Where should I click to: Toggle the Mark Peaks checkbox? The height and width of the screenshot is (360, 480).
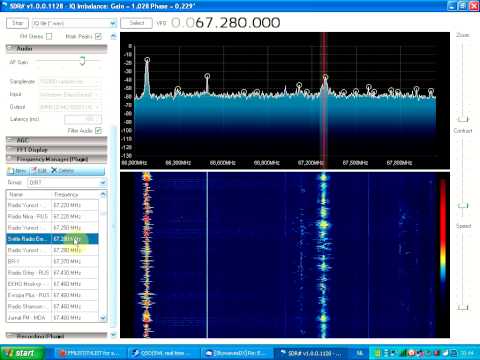click(98, 36)
